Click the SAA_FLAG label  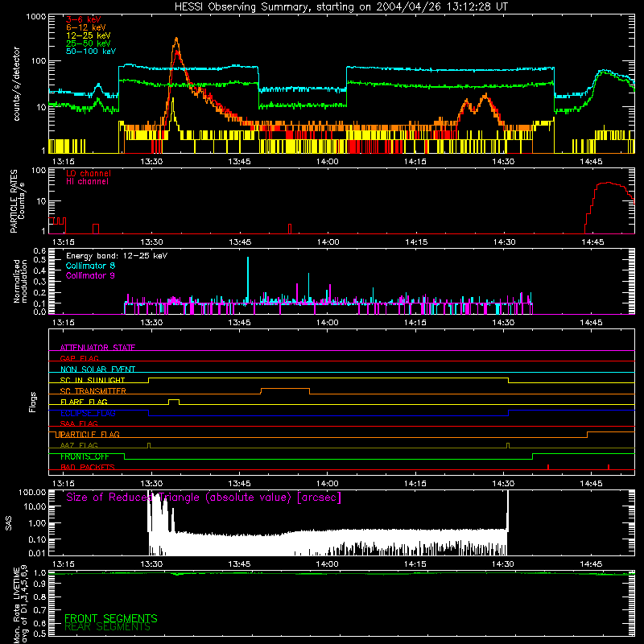pos(79,423)
